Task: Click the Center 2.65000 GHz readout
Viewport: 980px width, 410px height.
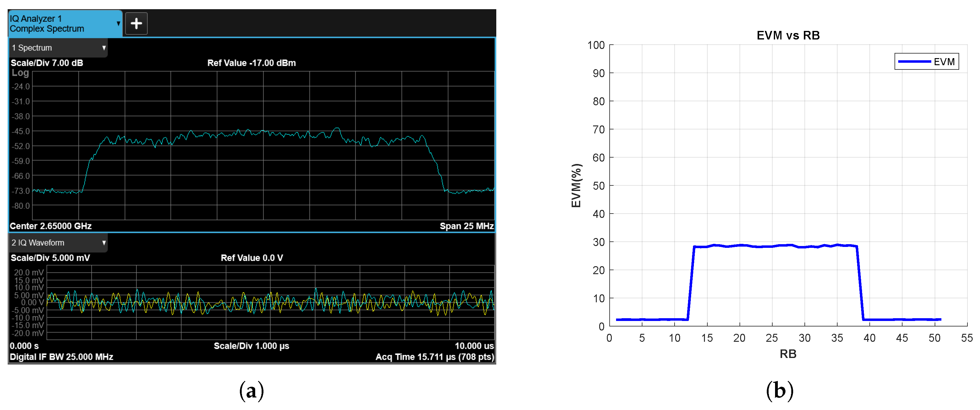Action: [51, 226]
